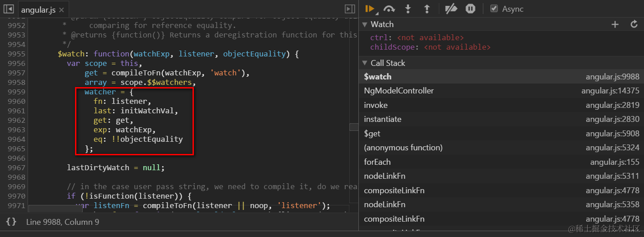
Task: Select ctrl watch expression
Action: (417, 37)
